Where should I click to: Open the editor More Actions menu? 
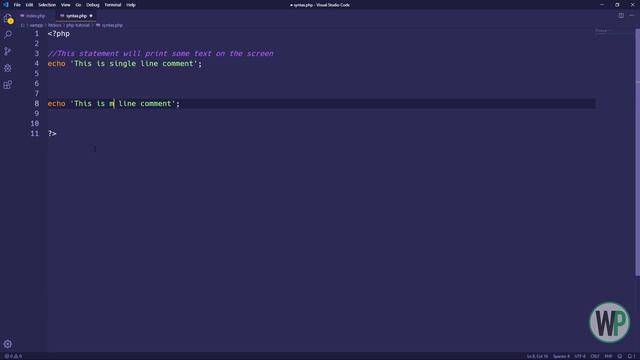631,16
